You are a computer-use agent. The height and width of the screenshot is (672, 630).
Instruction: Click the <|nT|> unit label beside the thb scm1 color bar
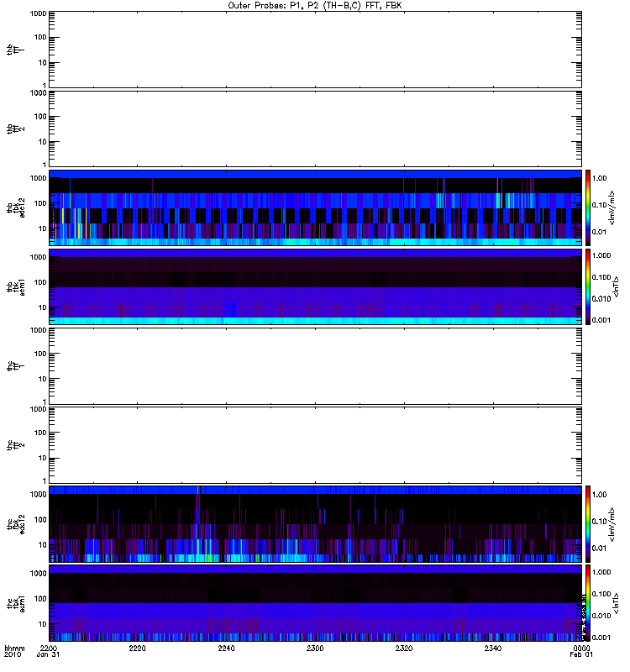[x=617, y=286]
